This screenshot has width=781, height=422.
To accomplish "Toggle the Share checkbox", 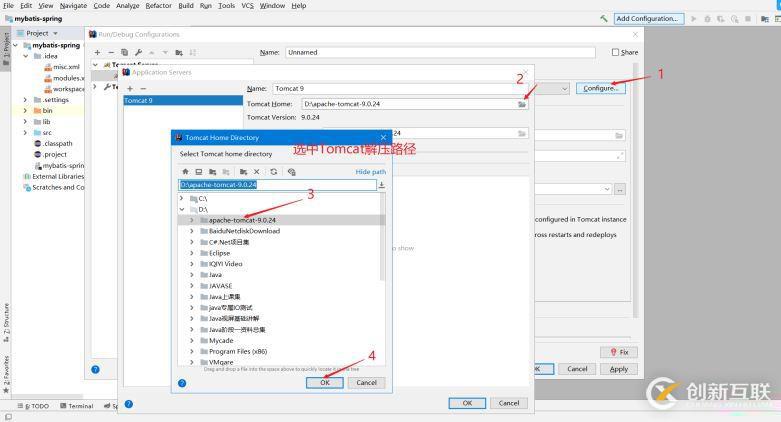I will (x=615, y=52).
